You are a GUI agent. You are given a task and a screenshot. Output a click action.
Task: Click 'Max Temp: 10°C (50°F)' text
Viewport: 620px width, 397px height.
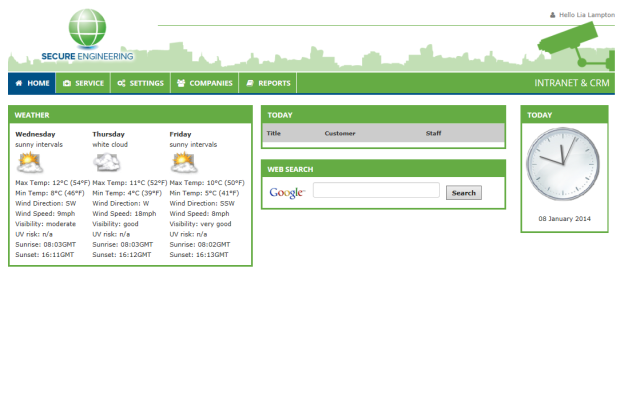207,183
